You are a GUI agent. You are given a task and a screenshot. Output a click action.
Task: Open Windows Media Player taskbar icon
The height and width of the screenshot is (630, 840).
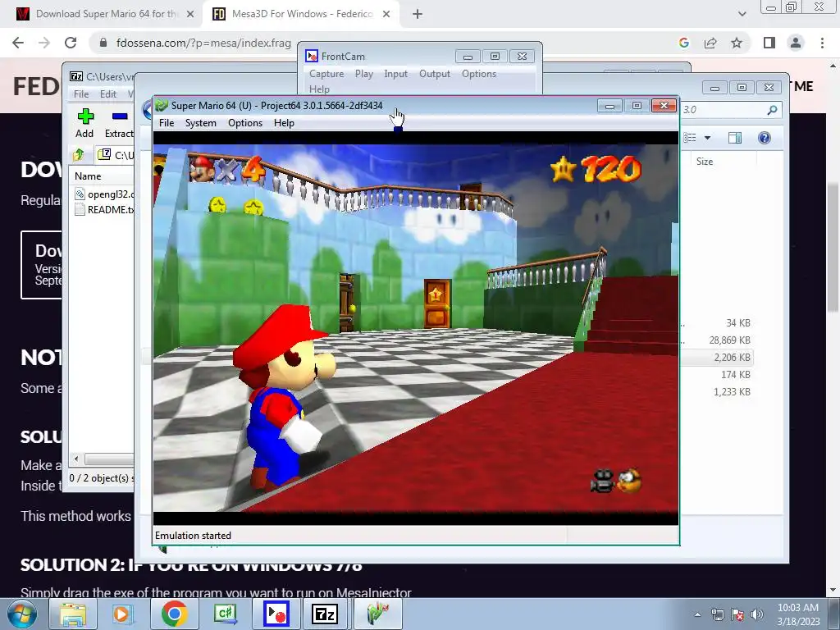(123, 614)
